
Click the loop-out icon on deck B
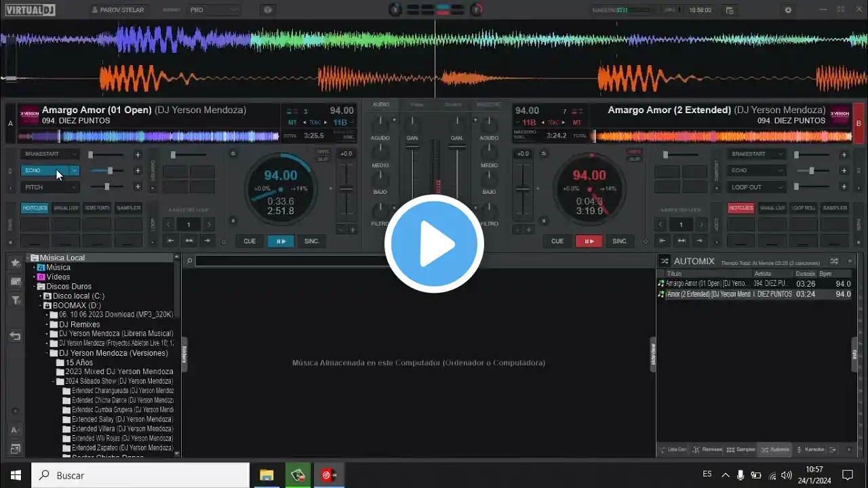point(699,241)
